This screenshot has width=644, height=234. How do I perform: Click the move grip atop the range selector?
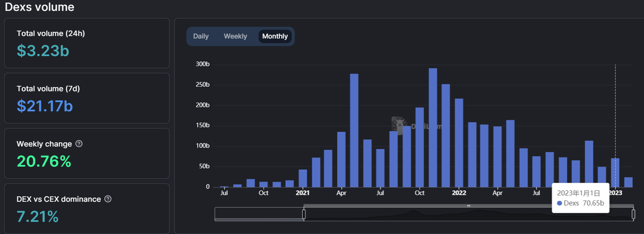pos(468,205)
